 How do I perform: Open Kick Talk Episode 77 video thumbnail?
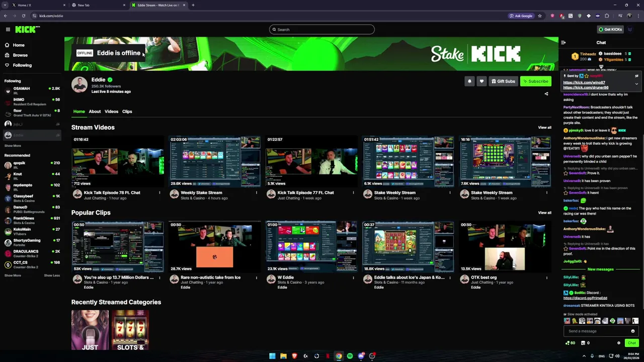[x=311, y=161]
